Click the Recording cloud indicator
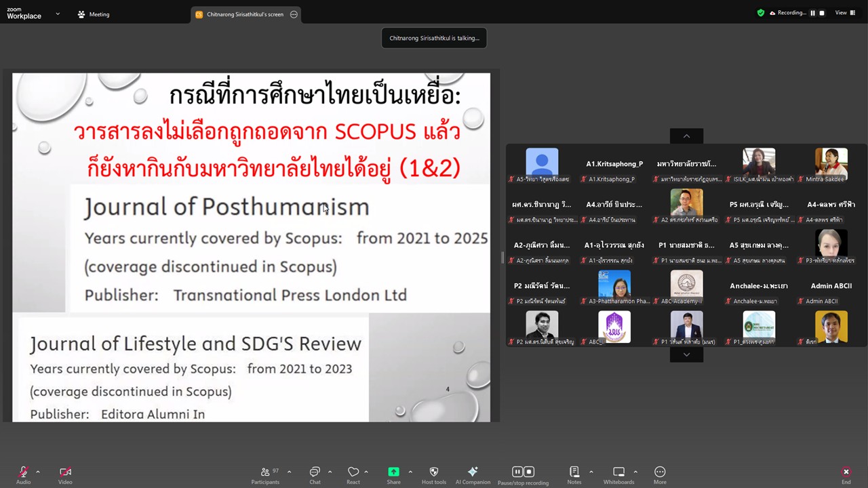 click(x=787, y=13)
